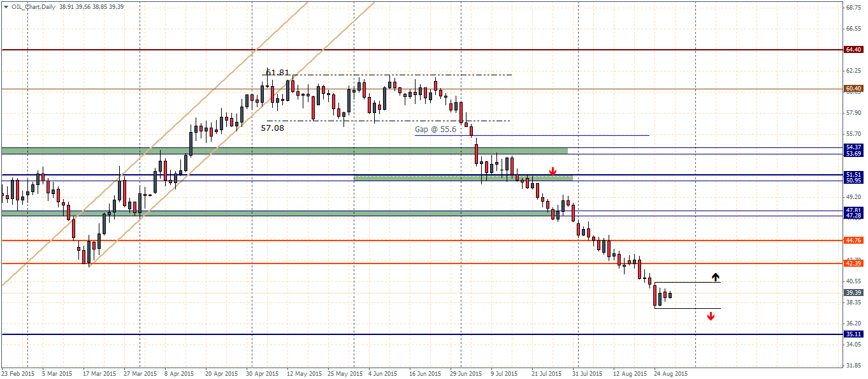Viewport: 868px width, 379px height.
Task: Click the current price label 39.39
Action: pyautogui.click(x=853, y=292)
